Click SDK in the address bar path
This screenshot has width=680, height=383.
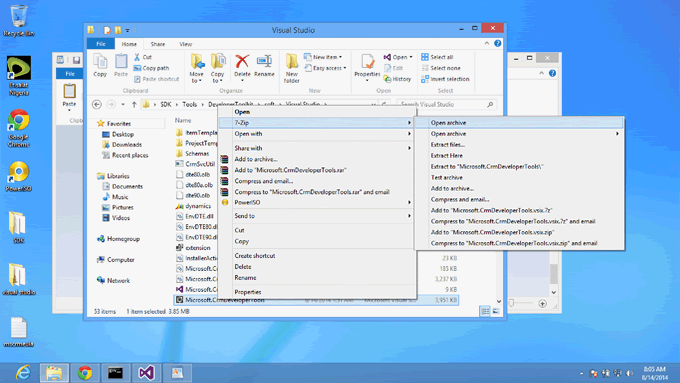point(166,105)
